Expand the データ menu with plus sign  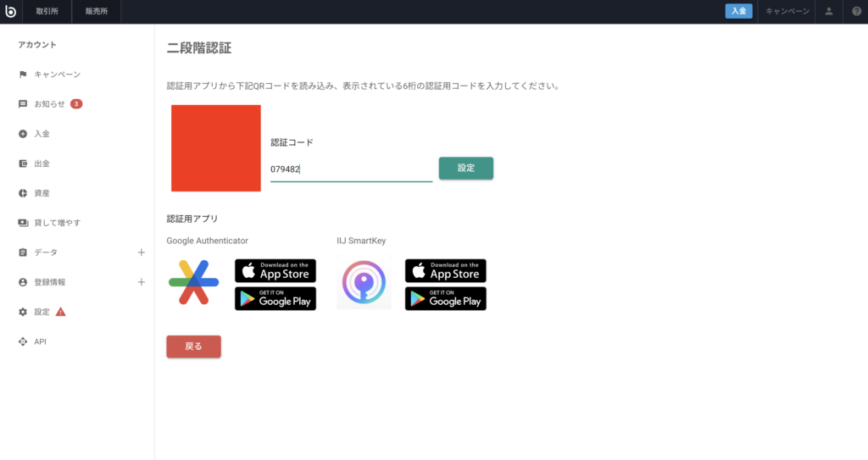point(142,252)
